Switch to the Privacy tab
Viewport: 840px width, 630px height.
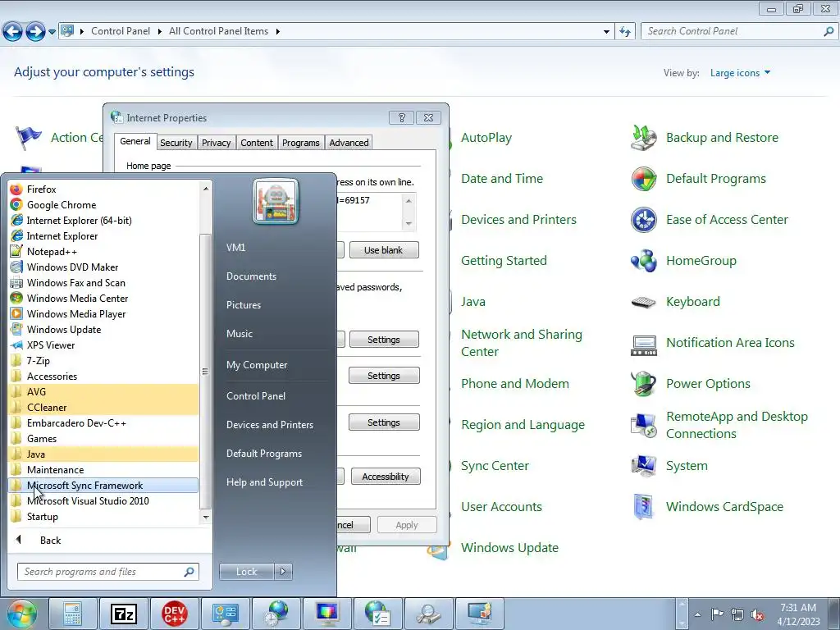216,143
